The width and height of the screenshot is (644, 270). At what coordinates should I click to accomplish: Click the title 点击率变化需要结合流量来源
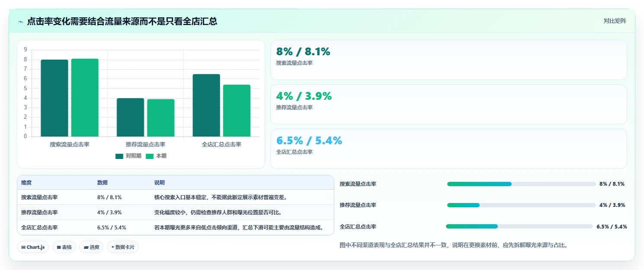122,21
